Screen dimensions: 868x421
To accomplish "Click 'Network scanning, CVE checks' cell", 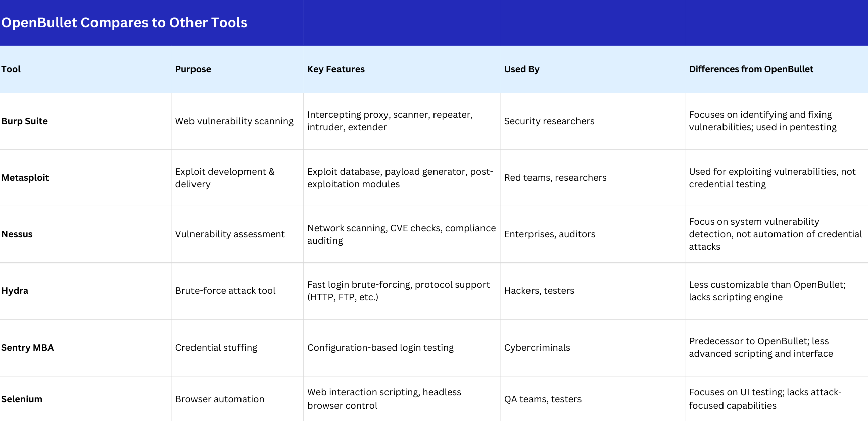I will [402, 234].
